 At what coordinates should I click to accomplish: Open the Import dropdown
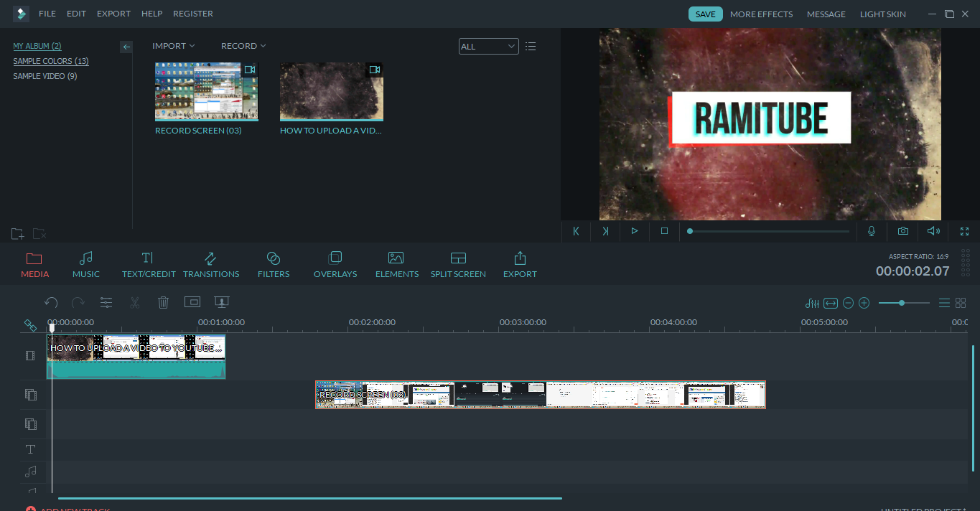(x=173, y=46)
